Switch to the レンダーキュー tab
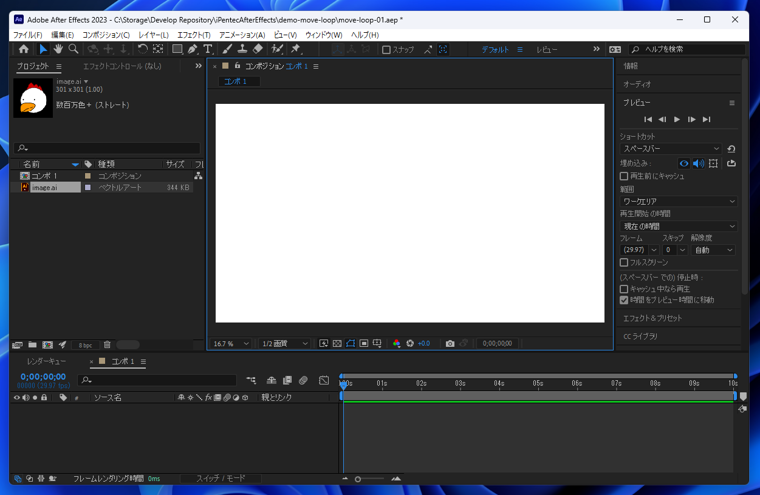 click(47, 361)
